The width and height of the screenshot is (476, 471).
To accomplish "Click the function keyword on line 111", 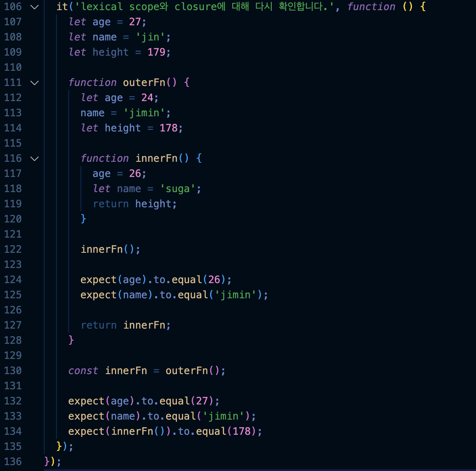I will (x=93, y=82).
